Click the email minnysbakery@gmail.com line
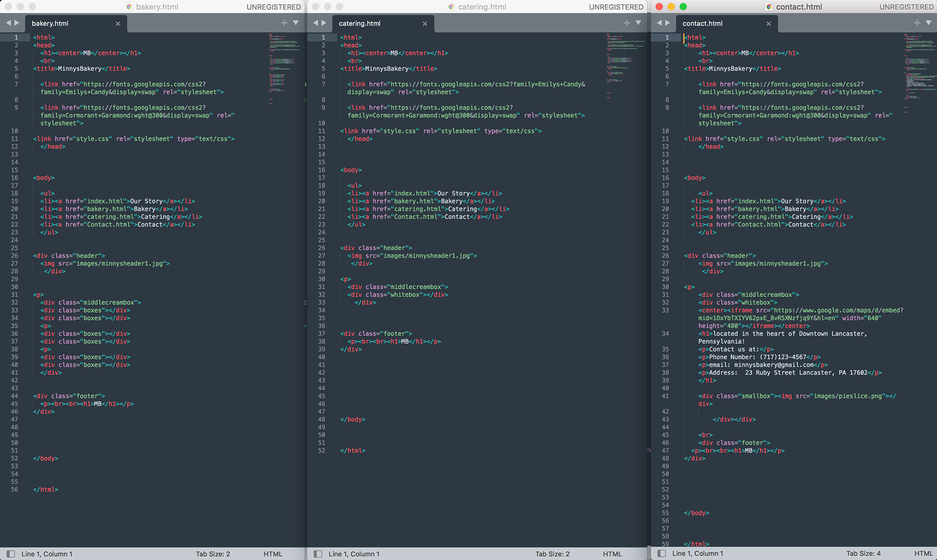 (x=763, y=365)
